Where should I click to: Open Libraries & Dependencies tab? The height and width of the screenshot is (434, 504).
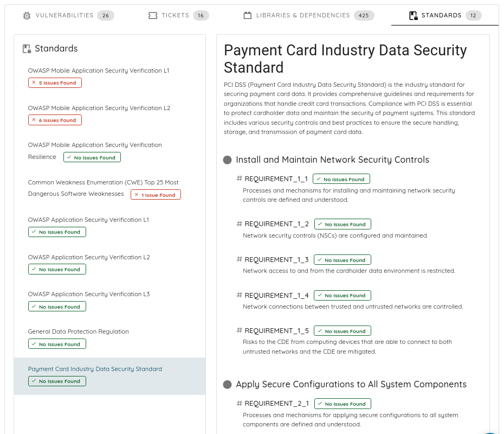coord(308,15)
